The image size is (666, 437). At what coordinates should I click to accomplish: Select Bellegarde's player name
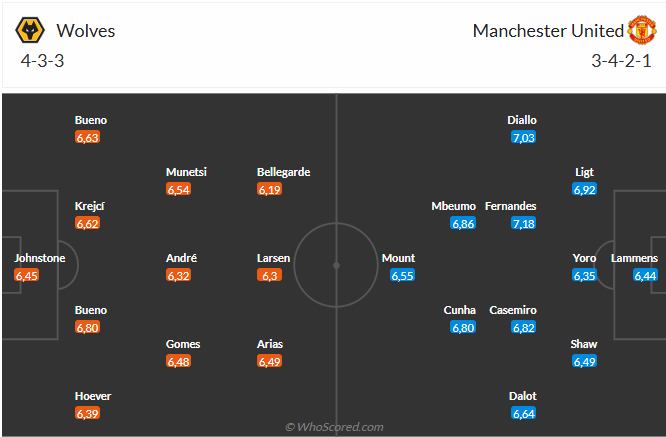pos(284,172)
